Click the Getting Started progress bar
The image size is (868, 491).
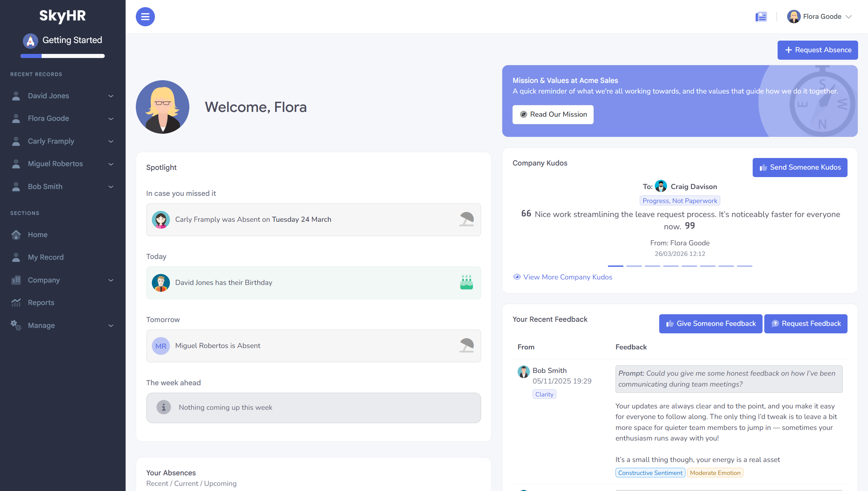(x=62, y=56)
